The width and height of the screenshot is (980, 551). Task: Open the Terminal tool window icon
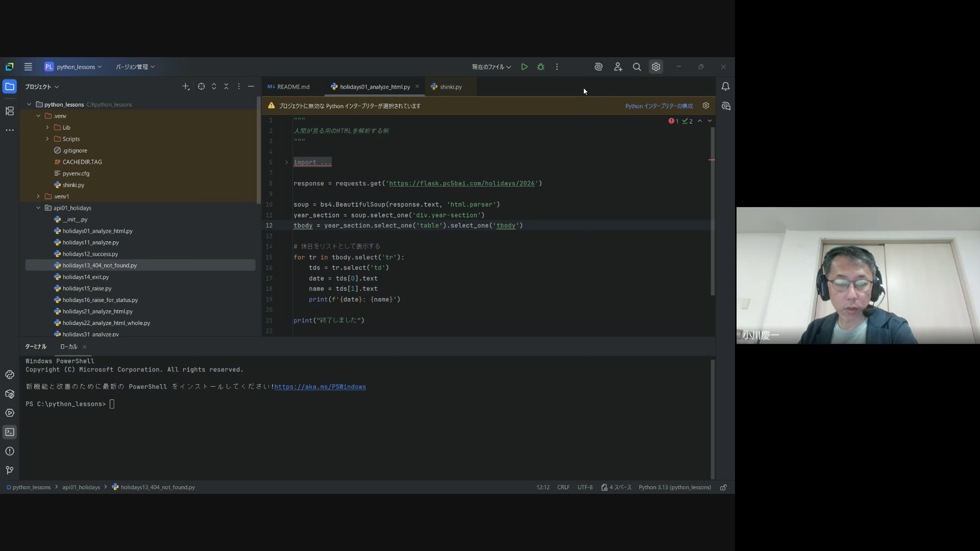click(10, 432)
